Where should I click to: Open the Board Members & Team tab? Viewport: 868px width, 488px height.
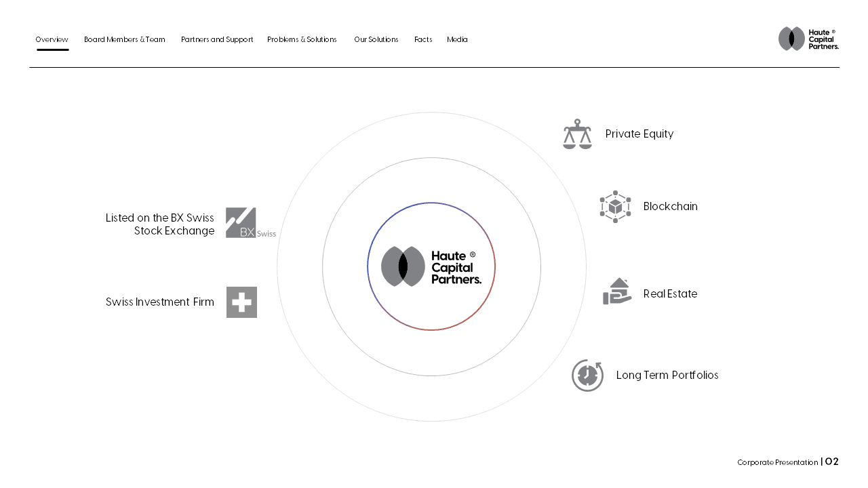(x=125, y=39)
